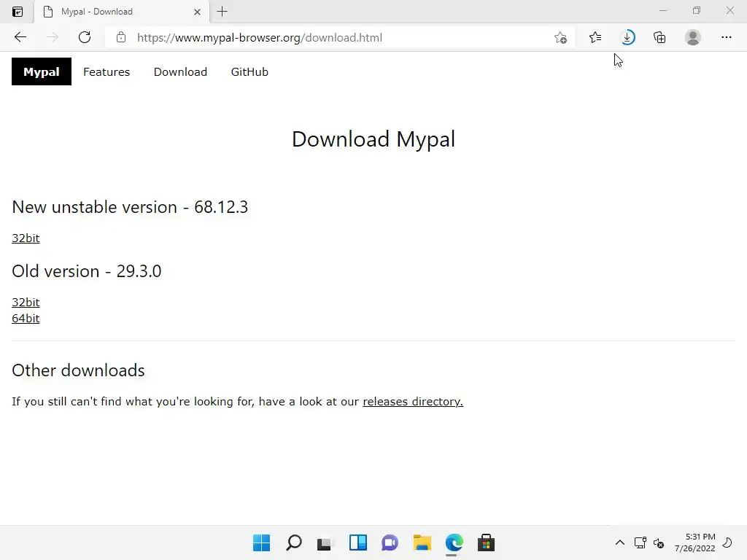The height and width of the screenshot is (560, 747).
Task: Open the Favorites list
Action: 595,37
